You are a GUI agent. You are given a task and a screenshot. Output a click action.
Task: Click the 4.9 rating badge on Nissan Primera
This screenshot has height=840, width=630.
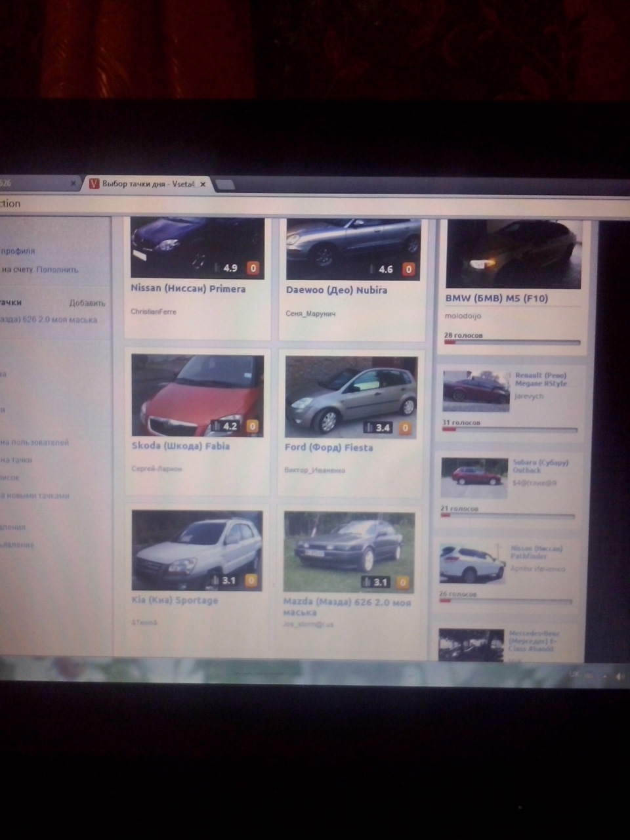click(226, 268)
